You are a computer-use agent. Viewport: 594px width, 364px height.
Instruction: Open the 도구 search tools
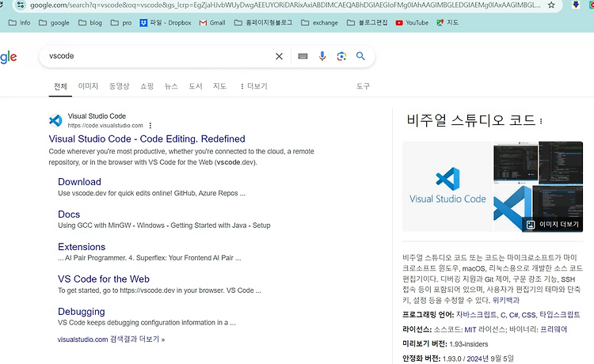point(363,86)
